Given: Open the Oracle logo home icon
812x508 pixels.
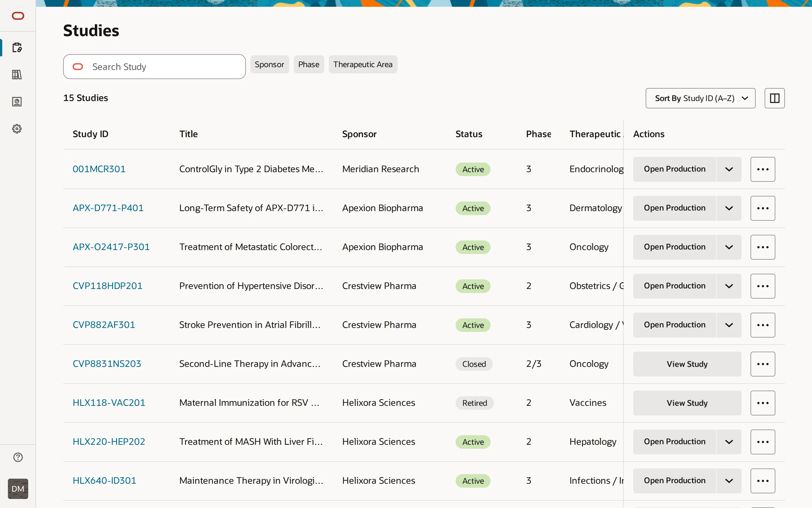Looking at the screenshot, I should coord(18,16).
